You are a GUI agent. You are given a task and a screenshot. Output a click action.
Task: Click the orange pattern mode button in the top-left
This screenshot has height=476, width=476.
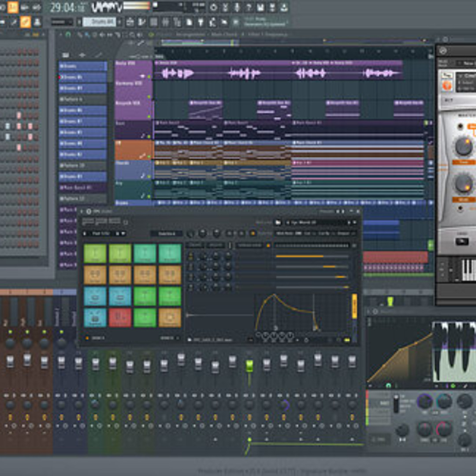(13, 7)
